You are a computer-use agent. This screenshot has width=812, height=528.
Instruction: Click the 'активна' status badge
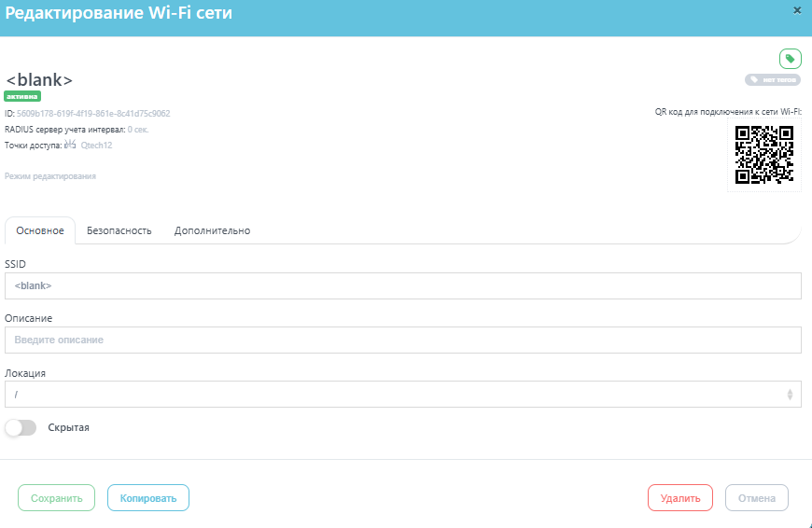(22, 96)
